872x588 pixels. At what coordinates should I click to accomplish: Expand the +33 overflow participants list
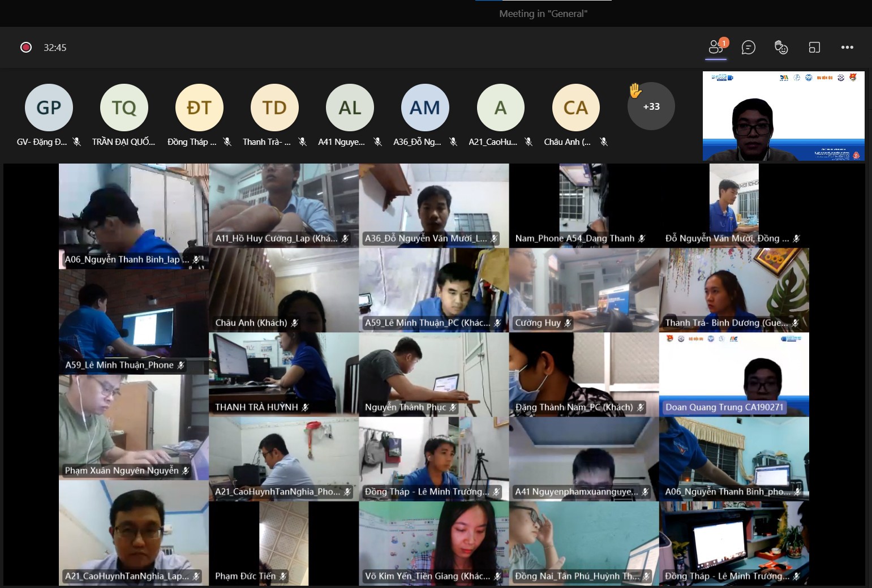point(651,107)
